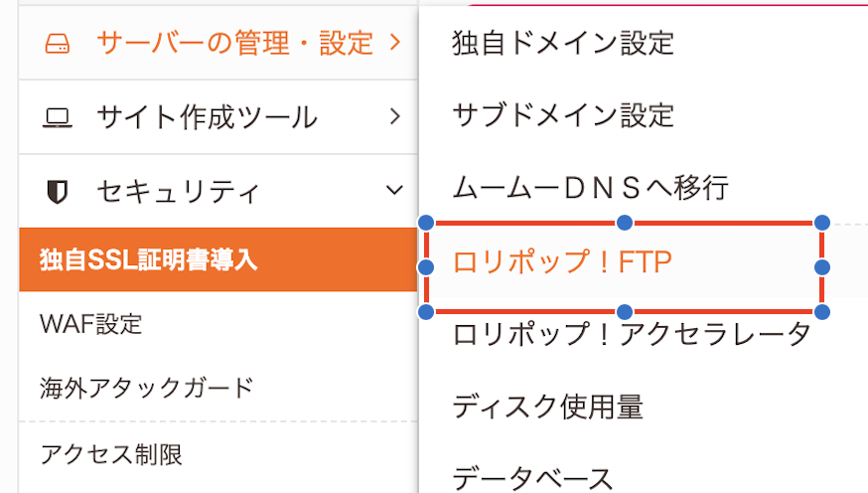Open WAF設定 in the sidebar
The width and height of the screenshot is (868, 493).
[x=91, y=324]
